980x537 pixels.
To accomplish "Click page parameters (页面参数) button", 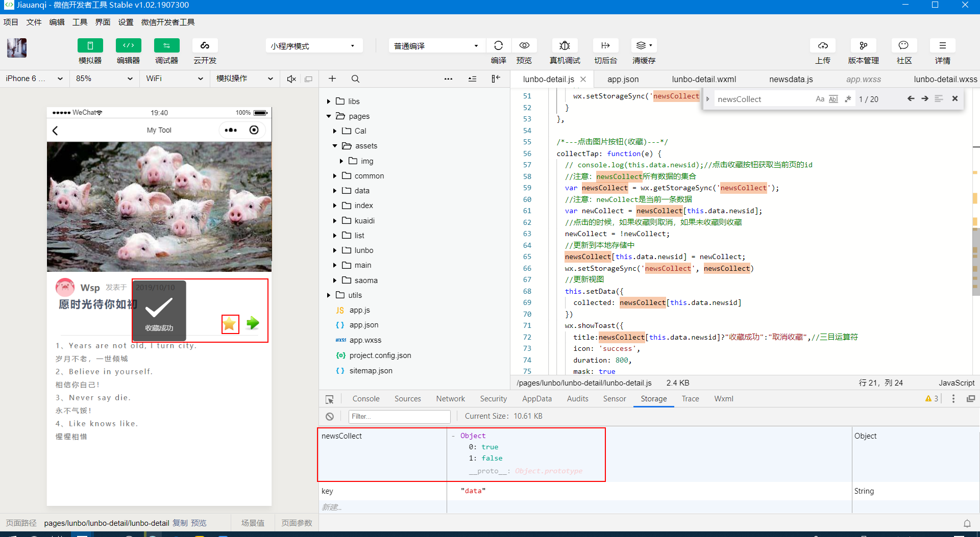I will pyautogui.click(x=297, y=523).
